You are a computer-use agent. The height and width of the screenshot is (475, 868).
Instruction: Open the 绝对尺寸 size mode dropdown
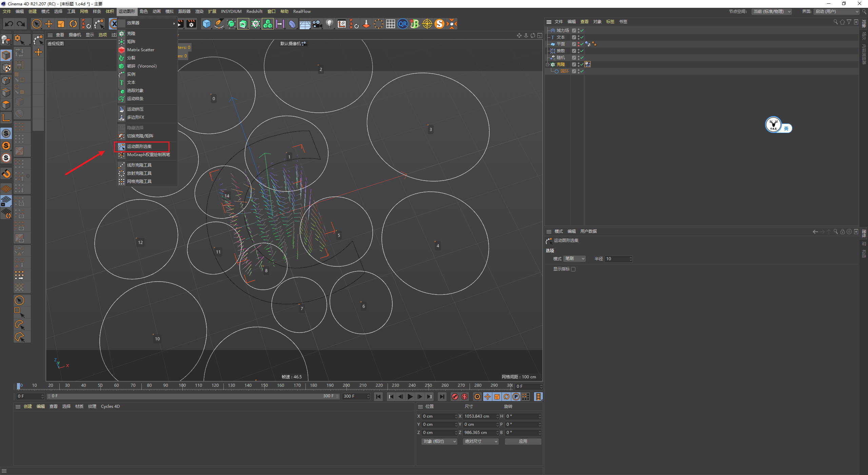pos(480,441)
